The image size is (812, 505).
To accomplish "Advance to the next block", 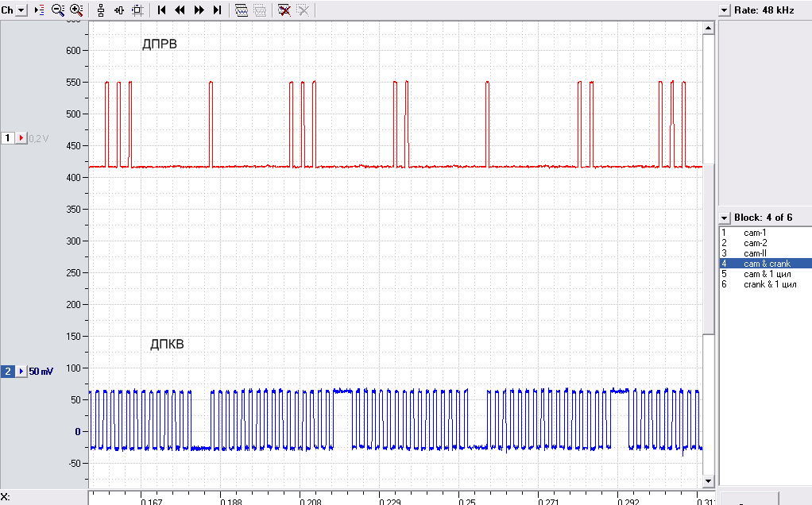I will click(x=199, y=10).
